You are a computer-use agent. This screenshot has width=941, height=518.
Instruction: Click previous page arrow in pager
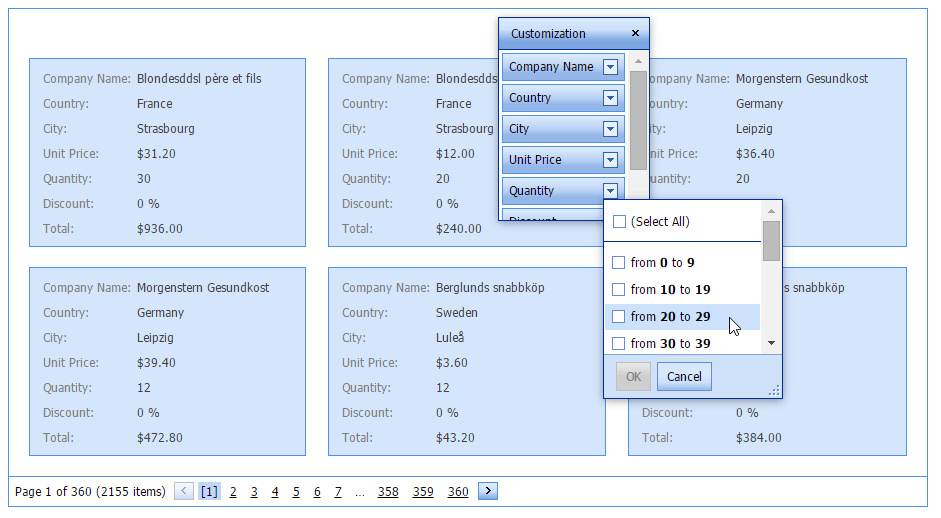point(184,491)
